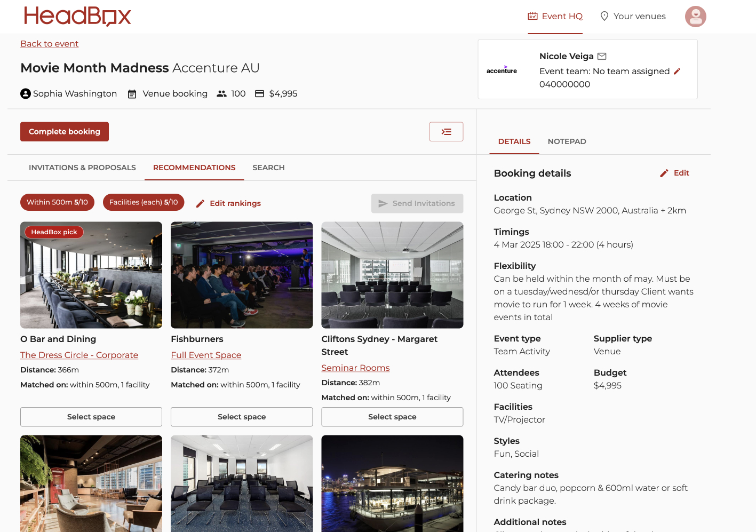Select space for Fishburners
Screen dimensions: 756x532
[242, 417]
